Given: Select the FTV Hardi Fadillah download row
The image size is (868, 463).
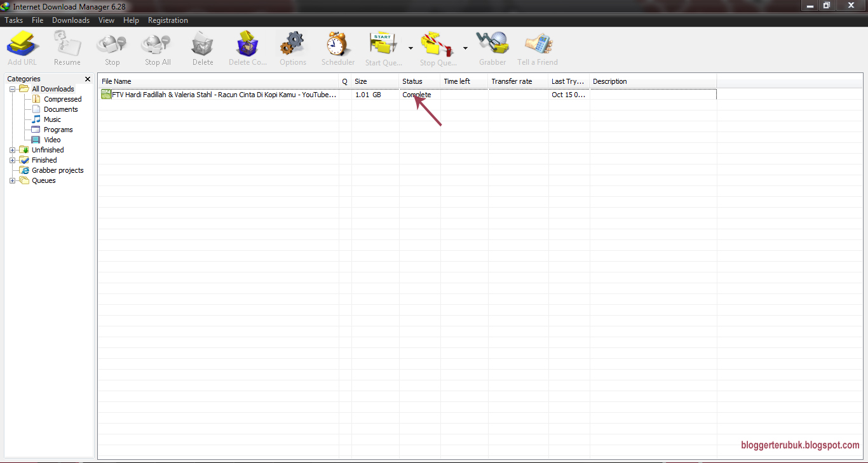Looking at the screenshot, I should (408, 95).
